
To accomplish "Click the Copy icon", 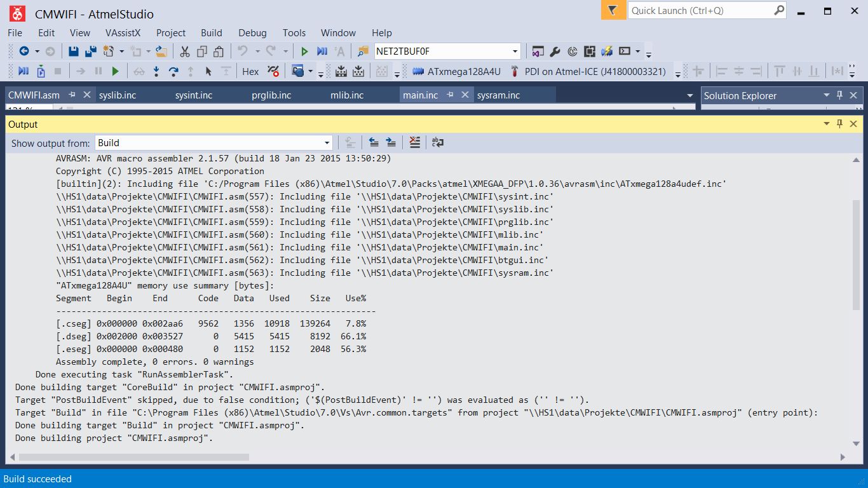I will tap(202, 51).
